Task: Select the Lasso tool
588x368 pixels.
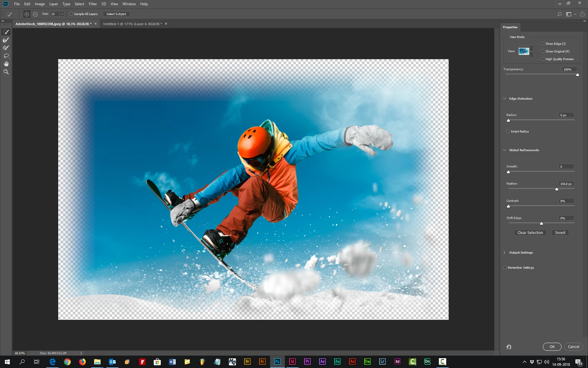Action: pyautogui.click(x=6, y=56)
